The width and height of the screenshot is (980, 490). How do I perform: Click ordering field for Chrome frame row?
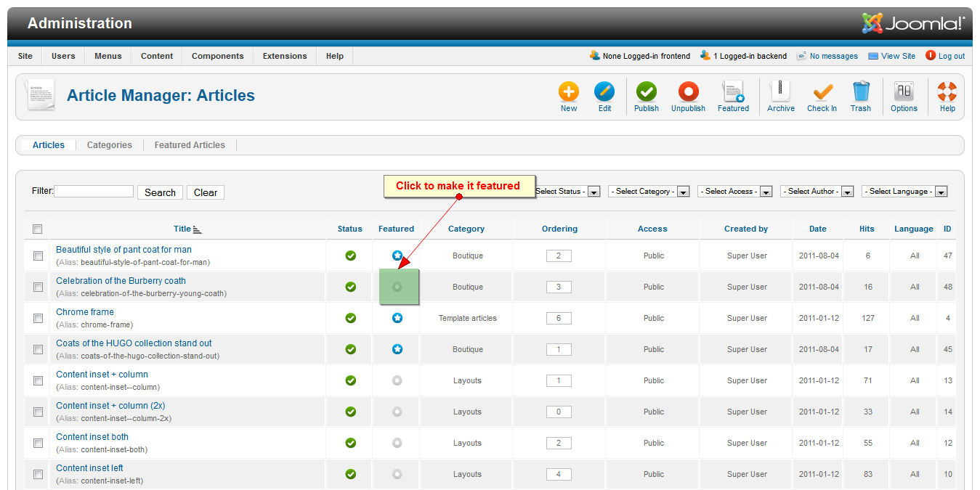tap(559, 318)
